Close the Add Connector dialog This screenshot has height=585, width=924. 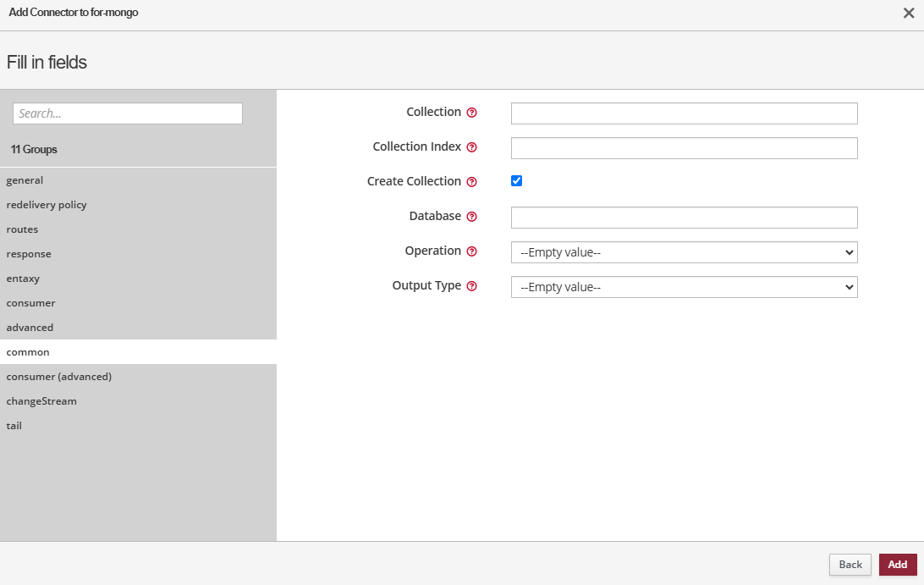click(909, 13)
